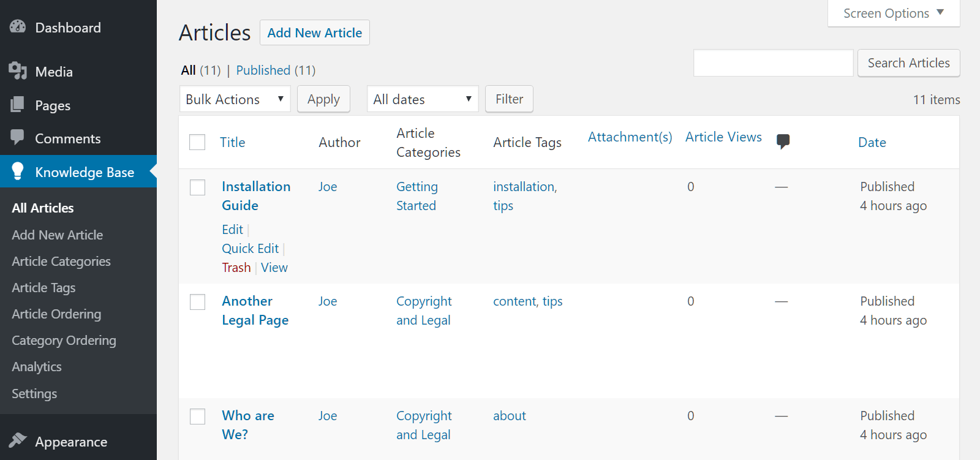The width and height of the screenshot is (980, 460).
Task: Click the Knowledge Base lightbulb icon
Action: click(18, 172)
